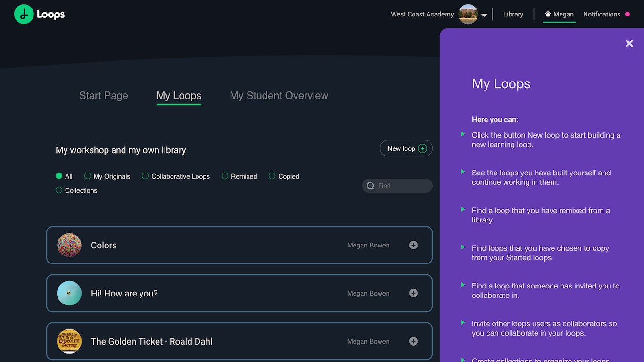Expand the Colors loop plus icon
The width and height of the screenshot is (644, 362).
coord(413,245)
